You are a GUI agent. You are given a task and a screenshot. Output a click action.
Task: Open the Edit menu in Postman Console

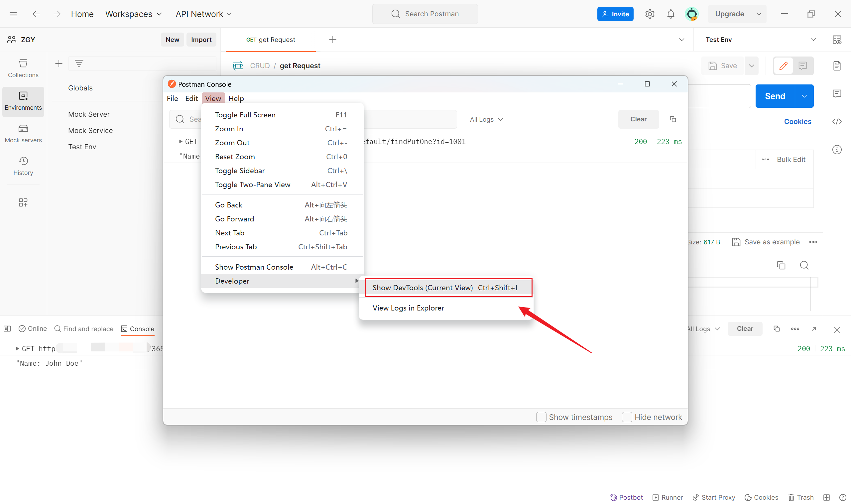click(191, 98)
